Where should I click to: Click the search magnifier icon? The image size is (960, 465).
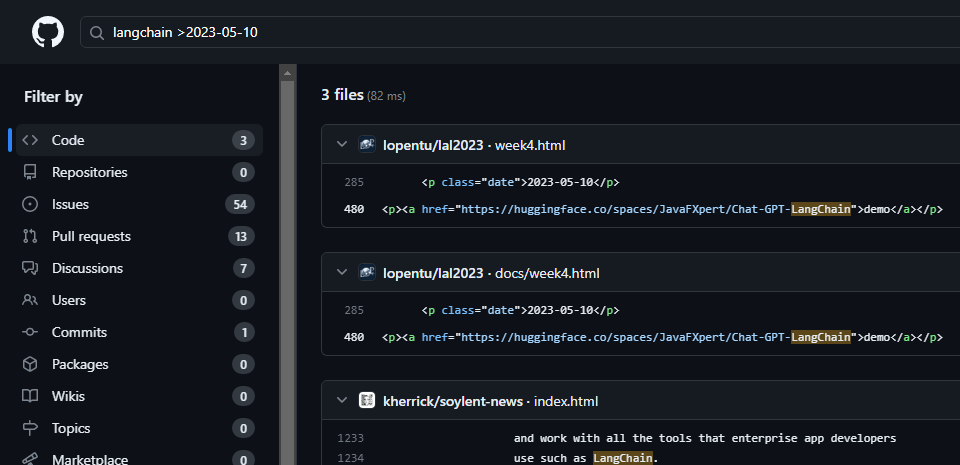[x=97, y=32]
